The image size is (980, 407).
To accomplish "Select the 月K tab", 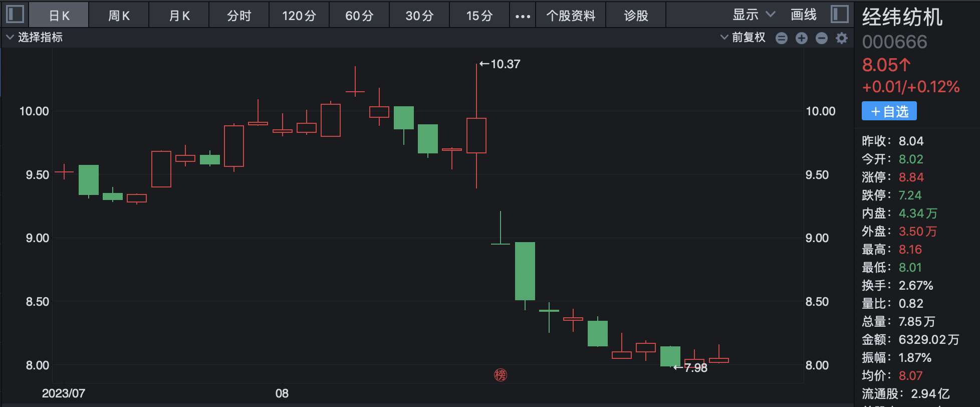I will click(179, 16).
